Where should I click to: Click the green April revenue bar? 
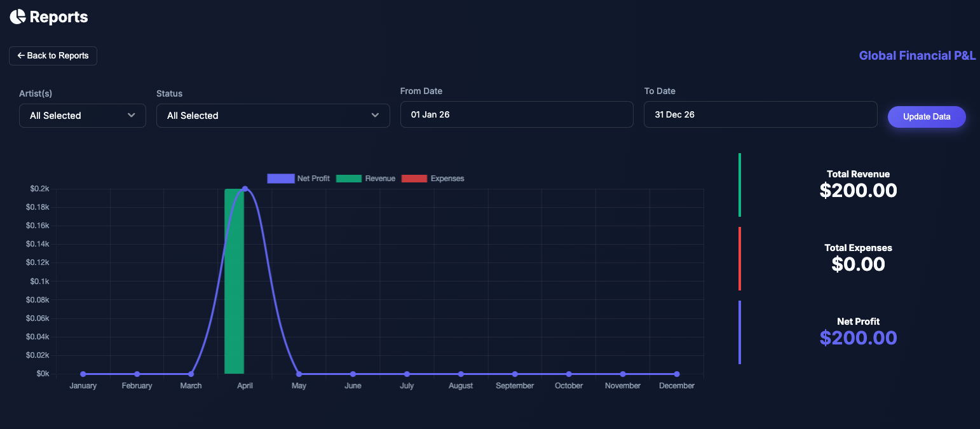[235, 281]
